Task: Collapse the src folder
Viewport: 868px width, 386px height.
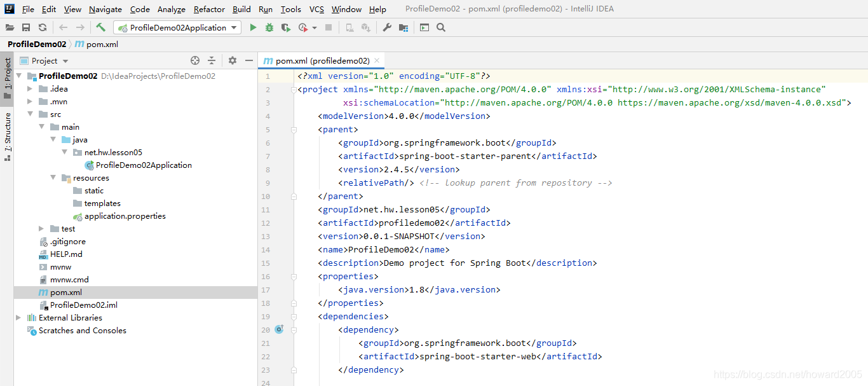Action: click(x=30, y=114)
